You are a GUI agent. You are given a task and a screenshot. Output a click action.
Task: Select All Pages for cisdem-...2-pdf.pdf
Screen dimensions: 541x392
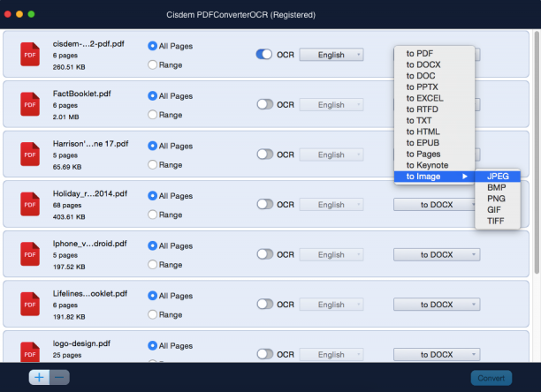(153, 46)
